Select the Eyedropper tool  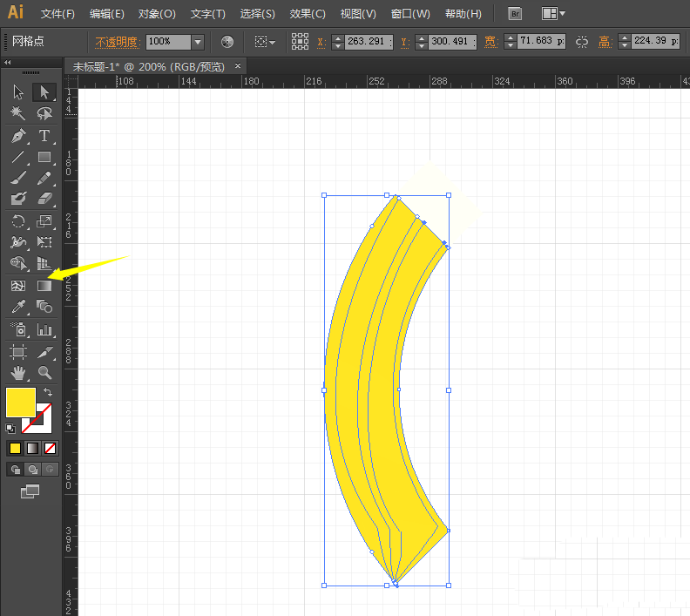[x=18, y=307]
